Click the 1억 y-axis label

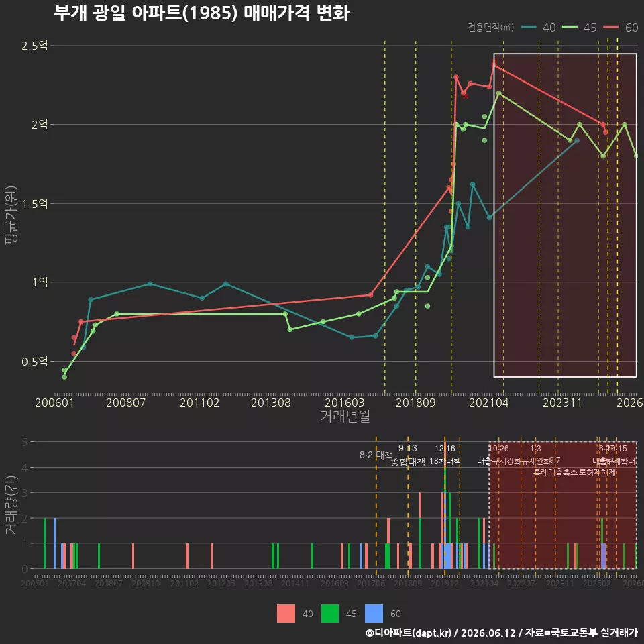click(40, 282)
